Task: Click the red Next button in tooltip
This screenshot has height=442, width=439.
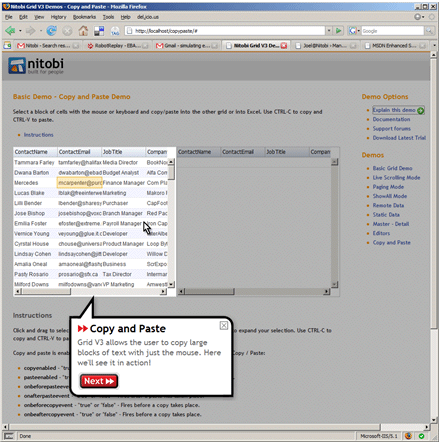Action: pos(99,381)
